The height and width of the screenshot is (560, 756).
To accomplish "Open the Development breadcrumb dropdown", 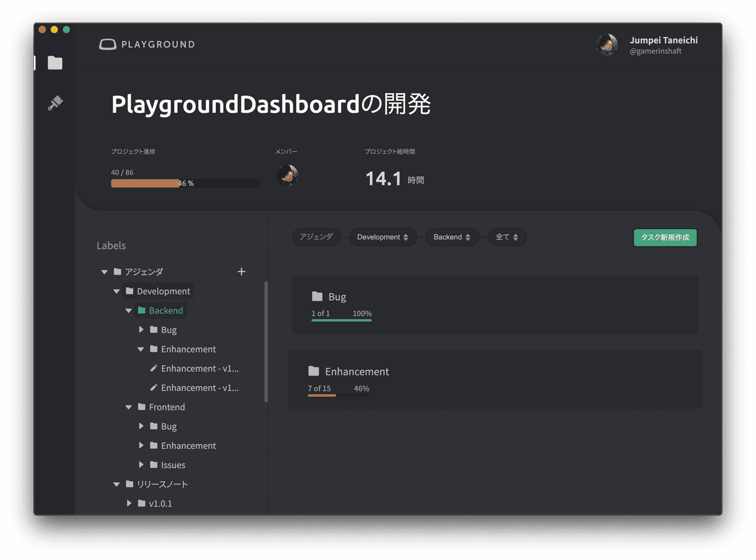I will tap(383, 237).
